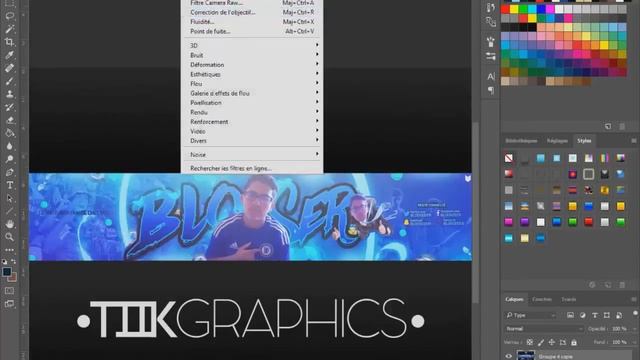Choose Point de fuite menu item
The width and height of the screenshot is (640, 360).
pos(252,31)
